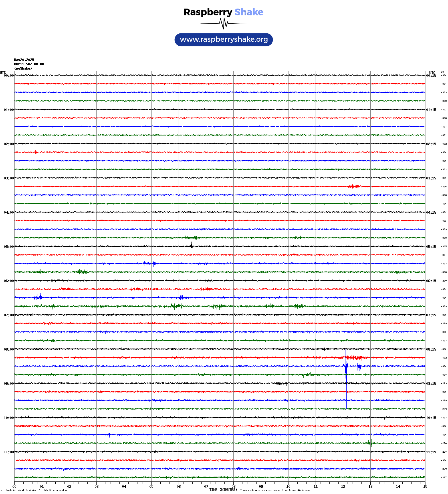Image resolution: width=448 pixels, height=494 pixels.
Task: Click the red event burst on the 08:15 trace
Action: (353, 357)
